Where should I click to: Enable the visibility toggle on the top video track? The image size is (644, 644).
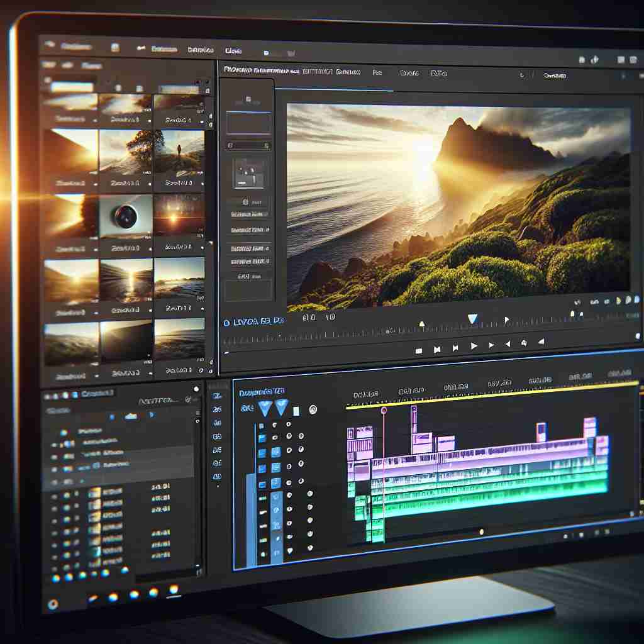275,426
